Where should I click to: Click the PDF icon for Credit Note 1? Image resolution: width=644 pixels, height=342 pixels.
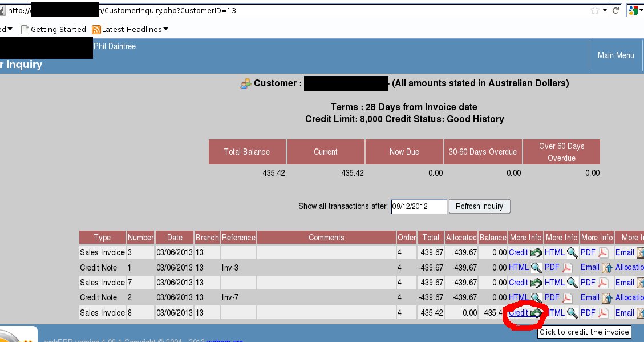pyautogui.click(x=567, y=268)
